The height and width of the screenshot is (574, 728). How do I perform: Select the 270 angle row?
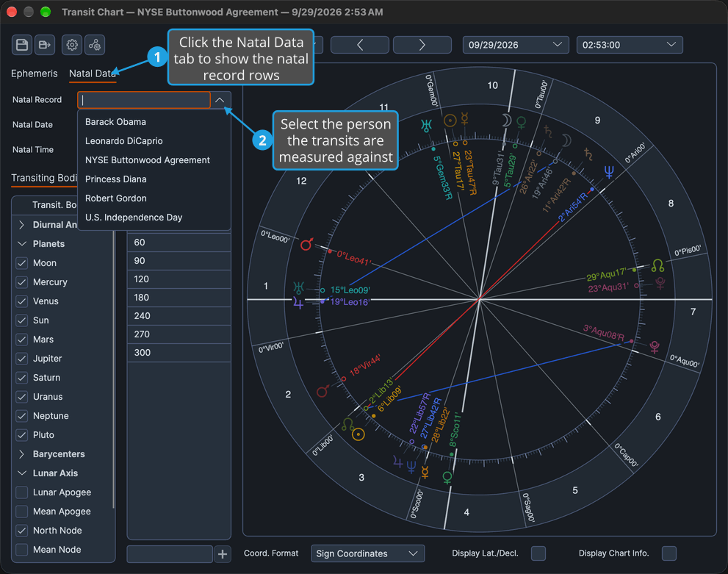click(179, 334)
